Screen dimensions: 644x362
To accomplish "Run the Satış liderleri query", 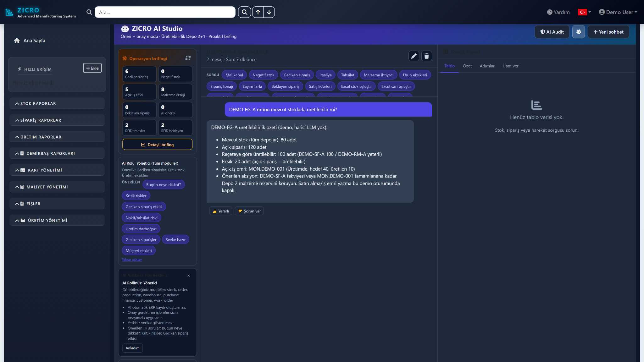I will point(320,86).
